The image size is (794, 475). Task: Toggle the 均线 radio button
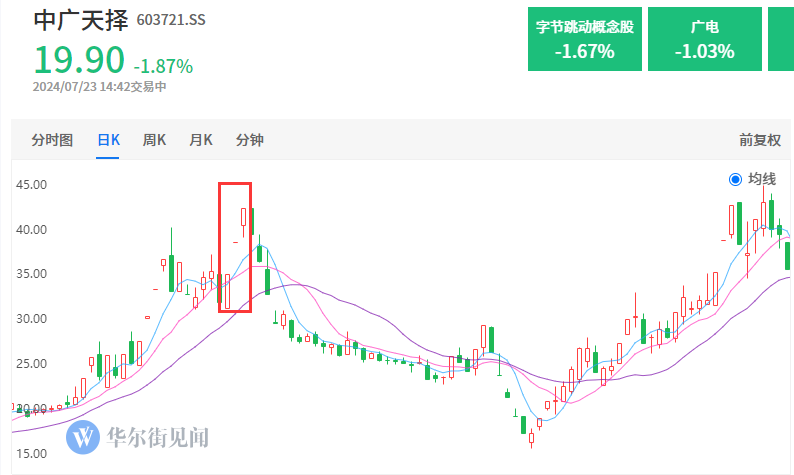(735, 179)
